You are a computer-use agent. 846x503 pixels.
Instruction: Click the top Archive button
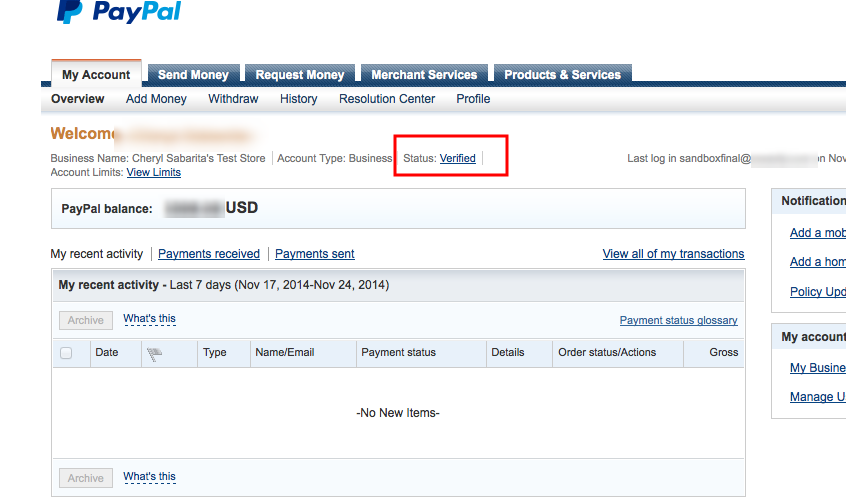coord(86,320)
